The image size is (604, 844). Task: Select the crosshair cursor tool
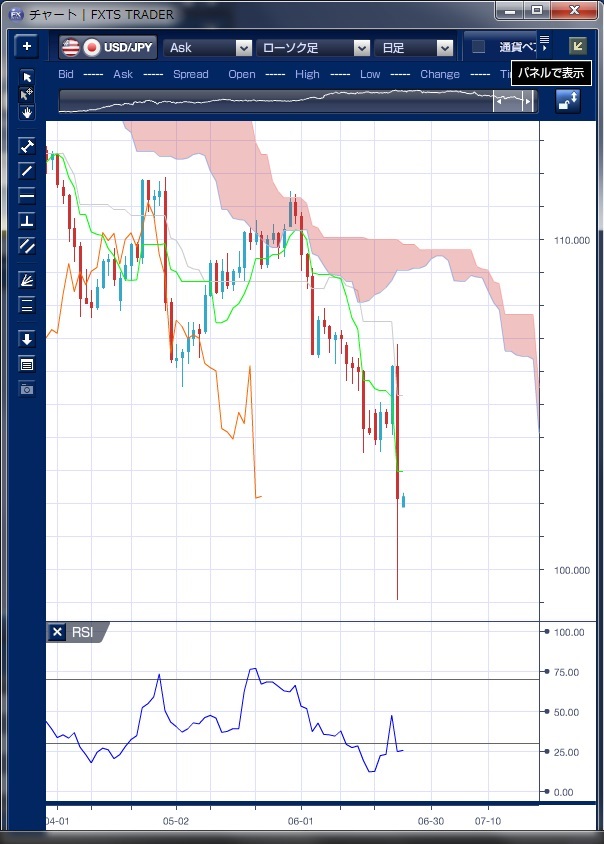[x=27, y=94]
